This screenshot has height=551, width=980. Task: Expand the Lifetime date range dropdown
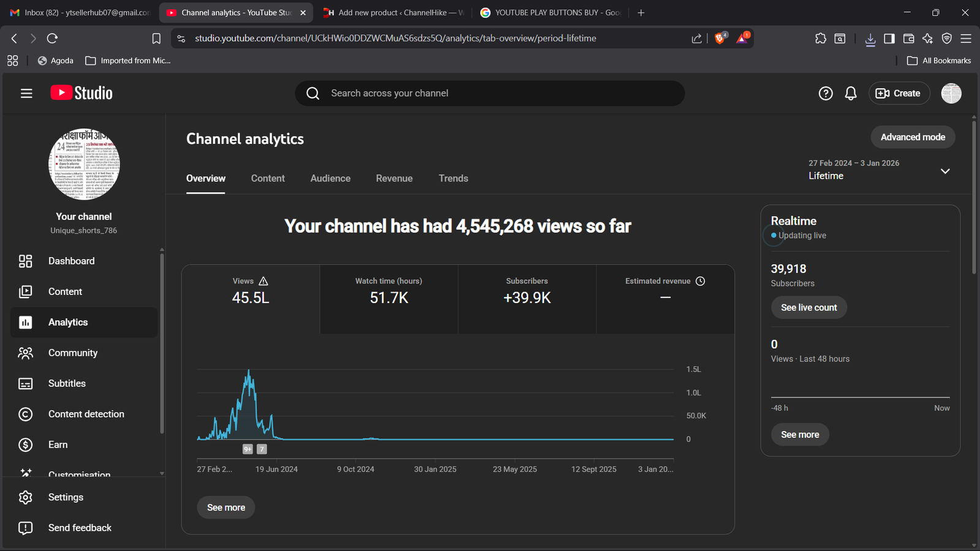click(x=944, y=171)
